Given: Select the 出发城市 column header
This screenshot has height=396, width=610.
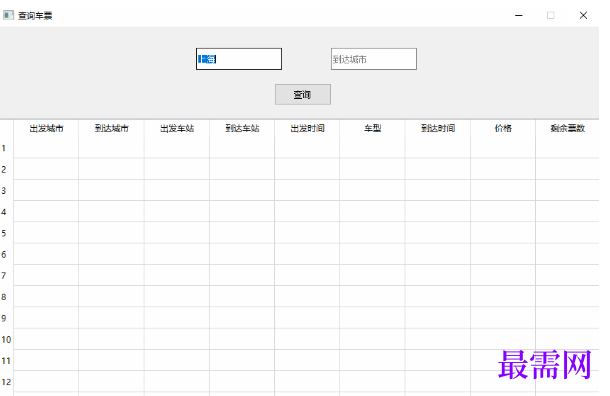Looking at the screenshot, I should tap(46, 128).
